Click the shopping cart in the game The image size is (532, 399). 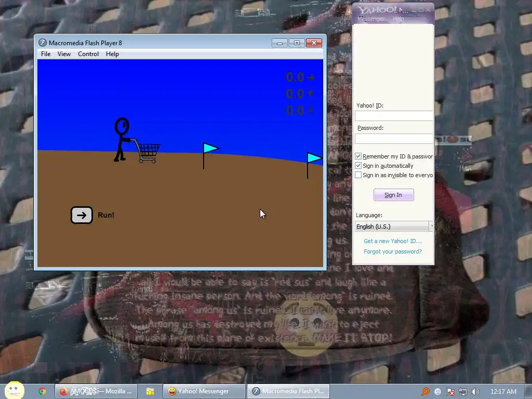click(x=147, y=151)
